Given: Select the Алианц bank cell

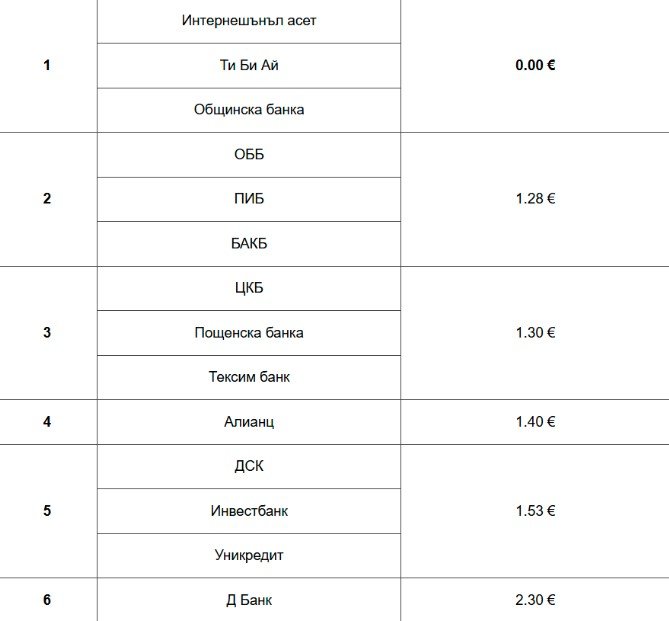Looking at the screenshot, I should [x=249, y=422].
